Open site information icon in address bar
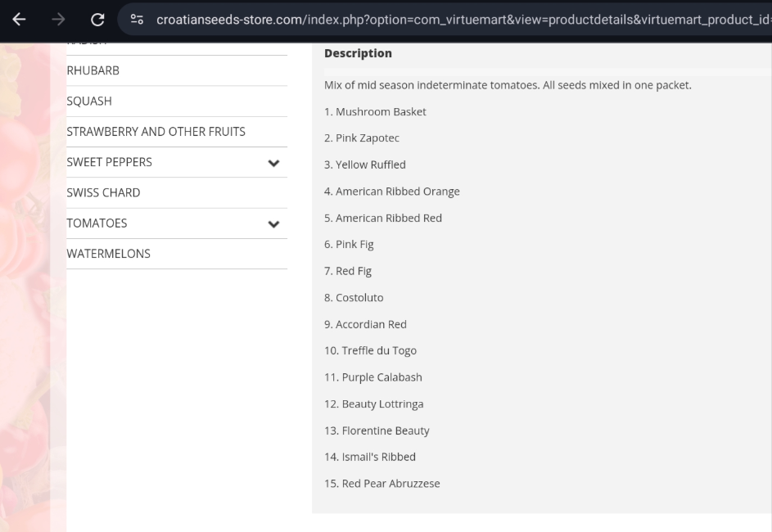 click(x=138, y=19)
